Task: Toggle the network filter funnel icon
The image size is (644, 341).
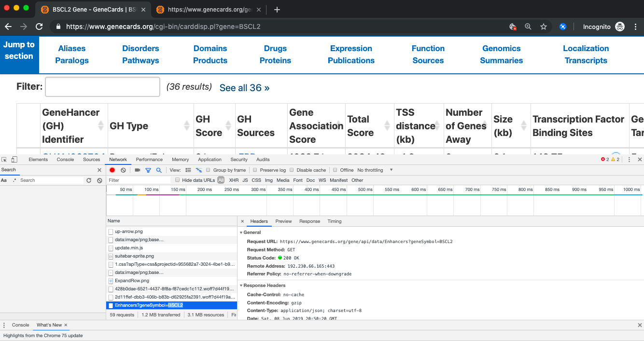Action: tap(148, 170)
